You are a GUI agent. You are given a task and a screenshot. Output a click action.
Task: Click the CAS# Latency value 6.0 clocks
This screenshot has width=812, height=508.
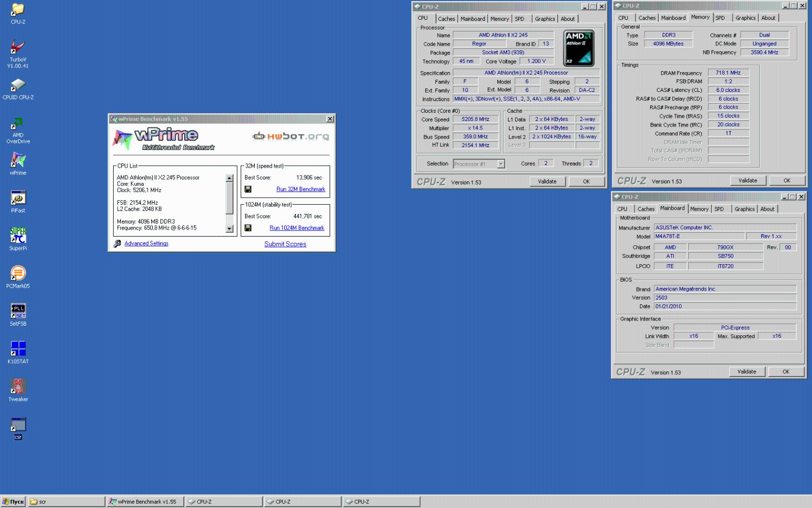[728, 90]
